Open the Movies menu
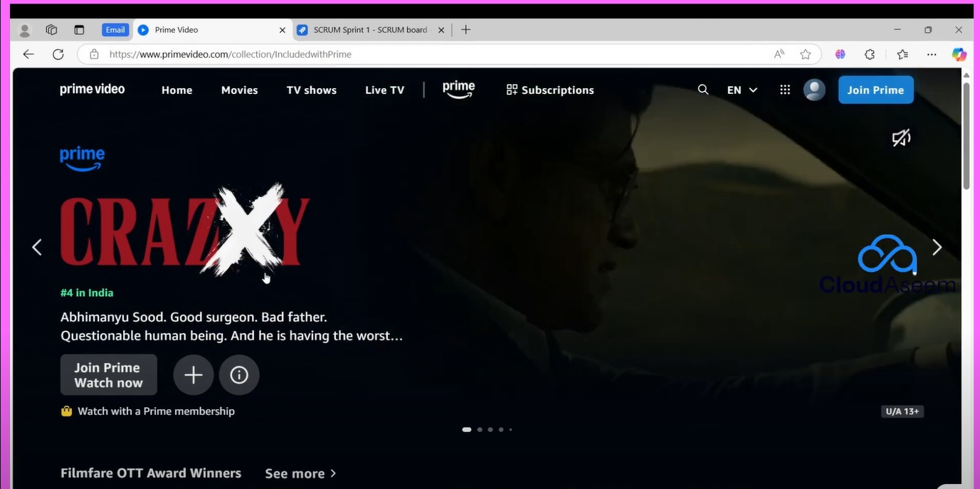 pos(239,90)
